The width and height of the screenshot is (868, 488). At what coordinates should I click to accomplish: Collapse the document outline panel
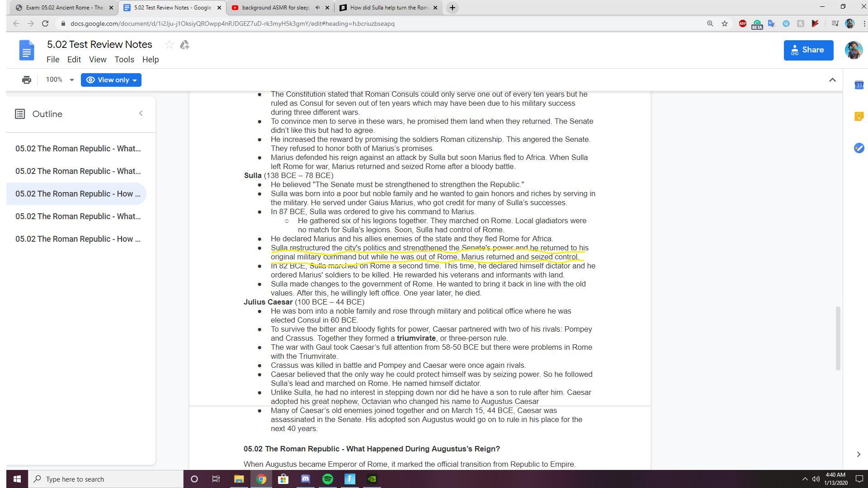click(141, 113)
